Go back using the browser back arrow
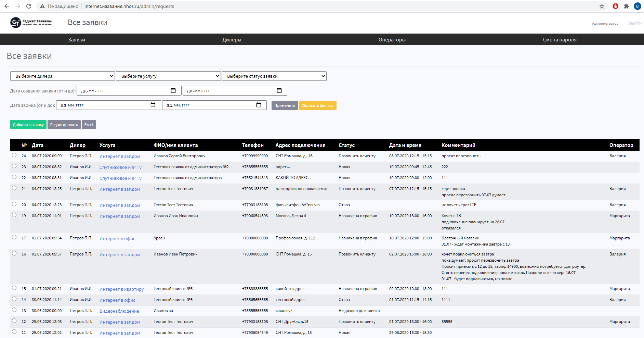 coord(7,6)
